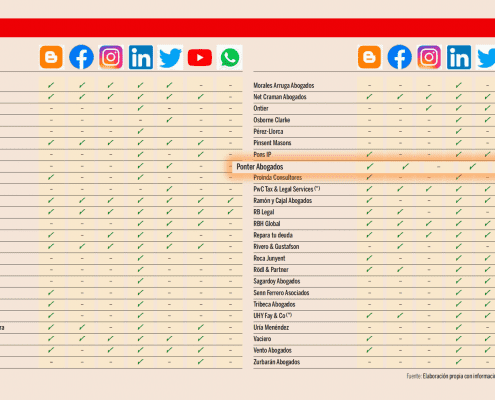
Task: Click the LinkedIn icon in the left table header
Action: (141, 57)
